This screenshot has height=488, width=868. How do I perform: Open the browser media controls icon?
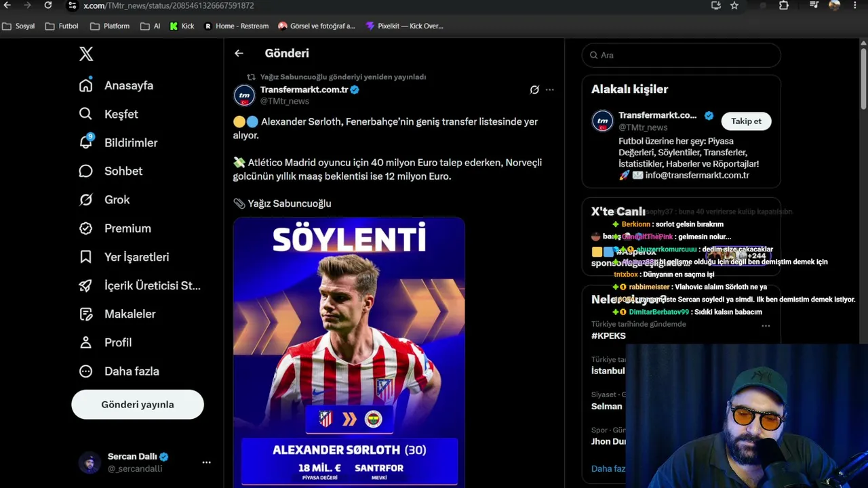point(814,5)
